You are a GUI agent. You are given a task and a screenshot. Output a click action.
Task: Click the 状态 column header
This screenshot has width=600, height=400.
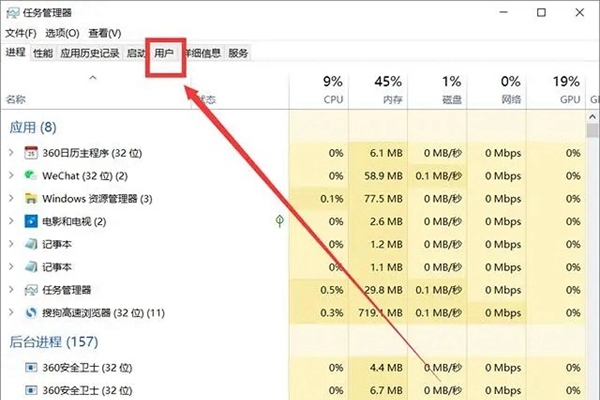[207, 100]
